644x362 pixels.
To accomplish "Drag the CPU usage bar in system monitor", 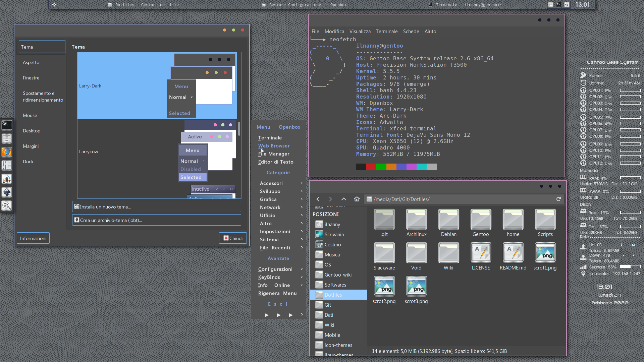I will tap(629, 90).
